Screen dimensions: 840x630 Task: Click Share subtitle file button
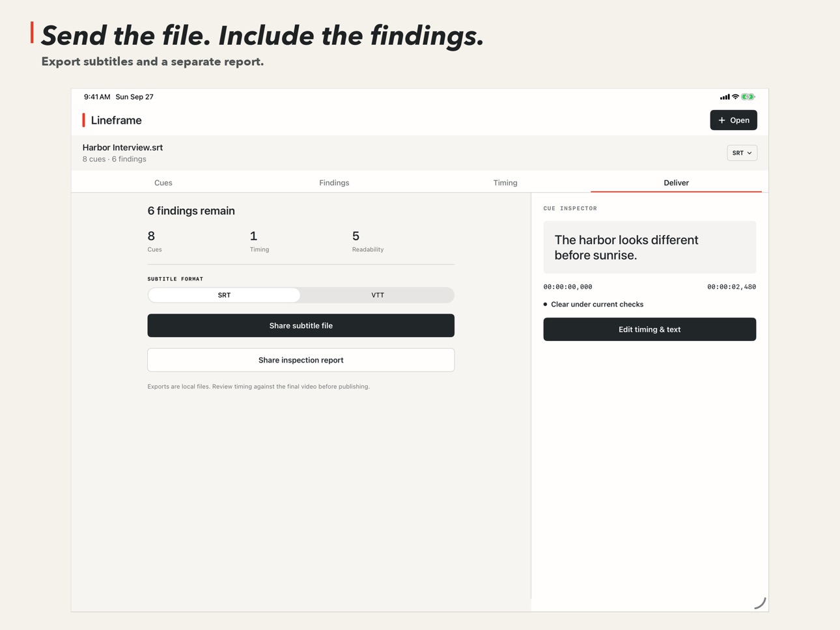[x=301, y=325]
